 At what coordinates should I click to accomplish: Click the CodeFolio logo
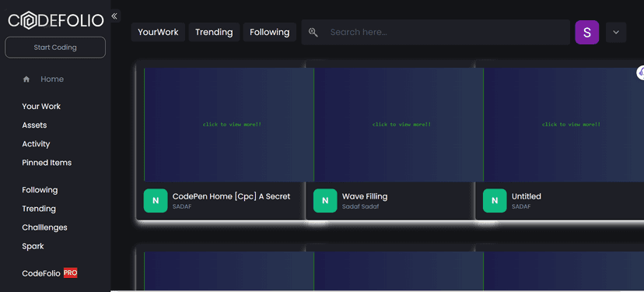pyautogui.click(x=55, y=20)
